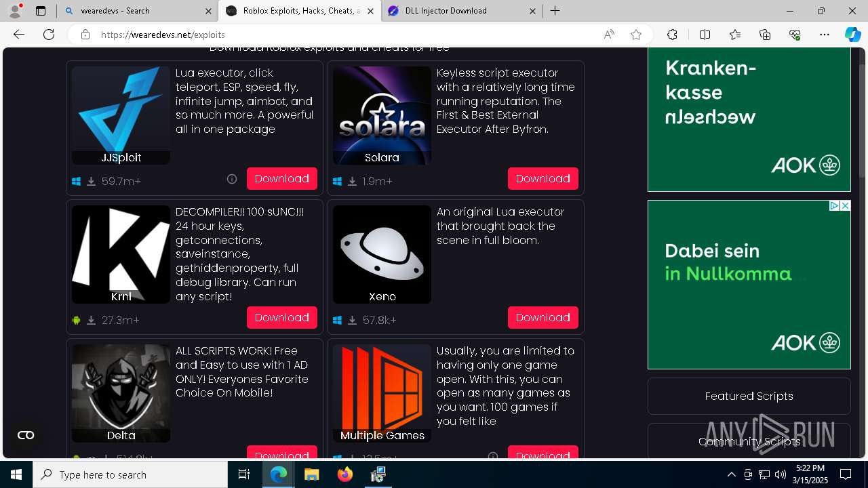
Task: Click the Android platform icon under Krnl
Action: pyautogui.click(x=77, y=321)
